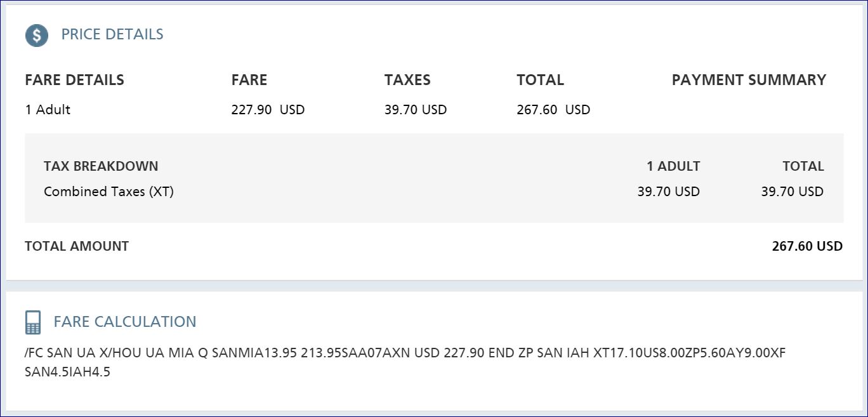Click the 267.60 USD total in the 1 Adult row

point(553,110)
